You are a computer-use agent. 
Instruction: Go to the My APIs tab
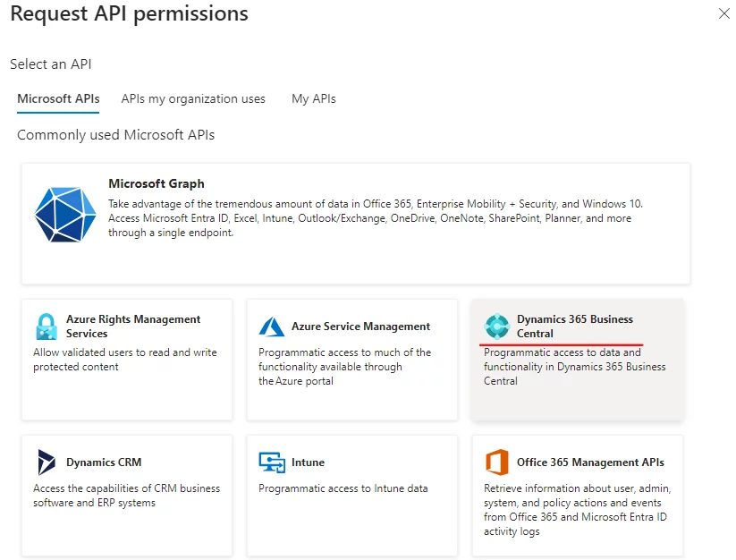[x=314, y=98]
